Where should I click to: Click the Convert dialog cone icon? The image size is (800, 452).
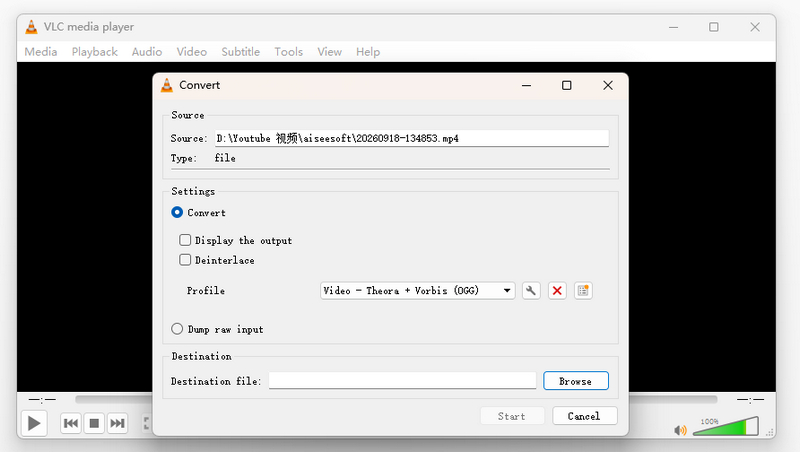click(167, 85)
